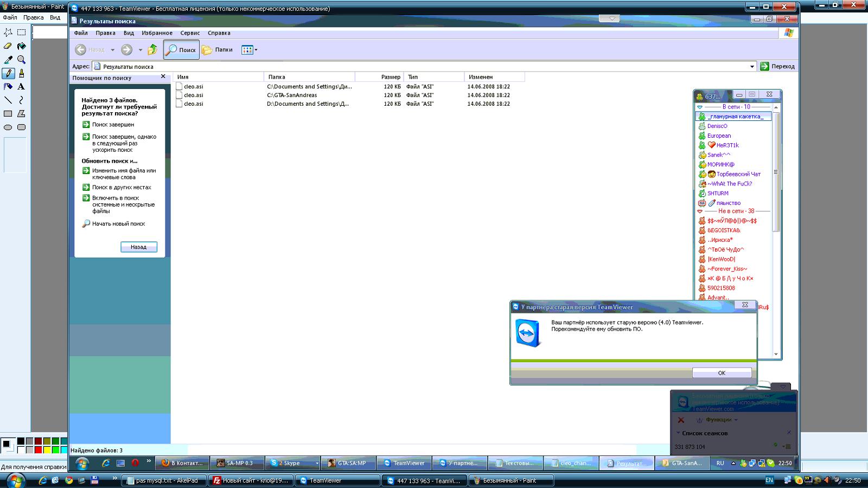Screen dimensions: 868x488
Task: Click the Имя column header
Action: (x=219, y=77)
